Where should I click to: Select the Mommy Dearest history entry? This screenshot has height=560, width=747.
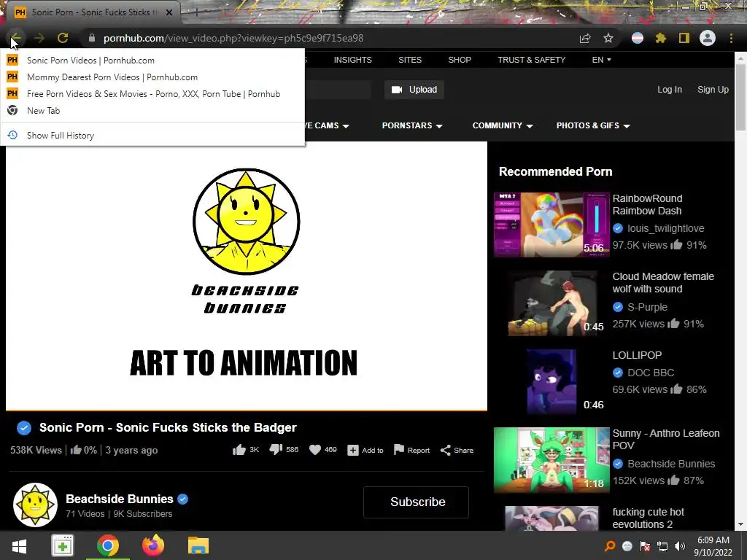152,77
